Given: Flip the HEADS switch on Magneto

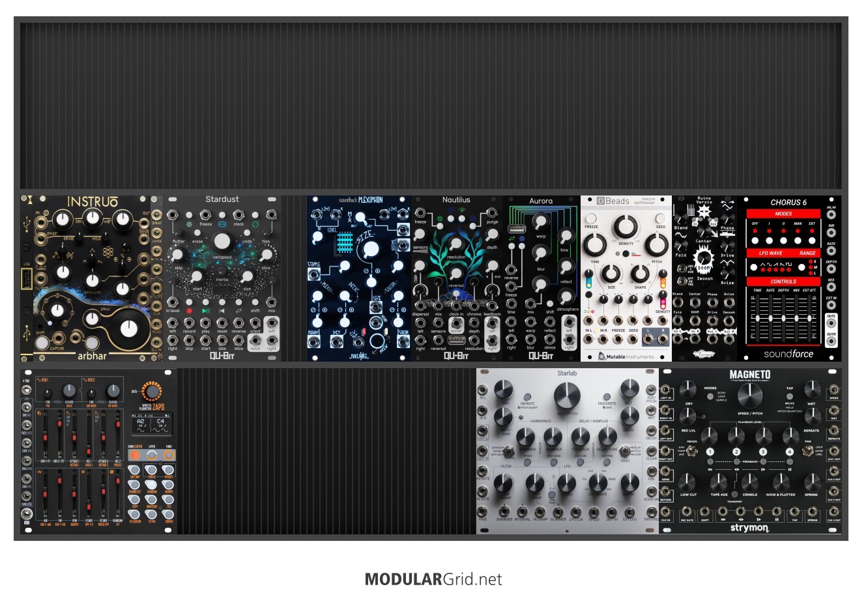Looking at the screenshot, I should pos(693,452).
